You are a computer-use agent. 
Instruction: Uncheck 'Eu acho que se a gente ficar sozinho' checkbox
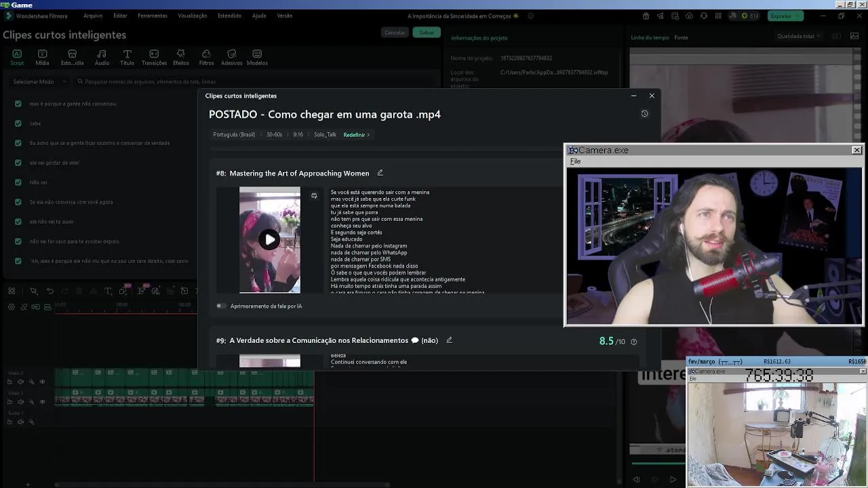pos(18,143)
